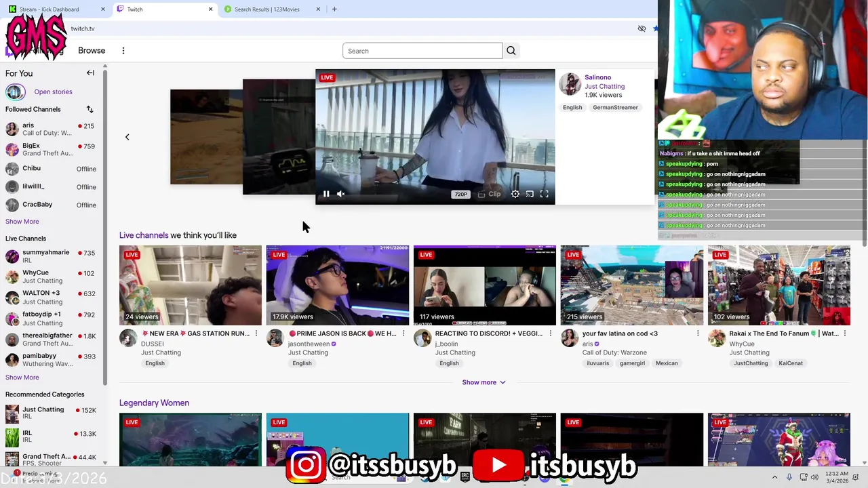Open j_boolin stream thumbnail

(x=485, y=285)
